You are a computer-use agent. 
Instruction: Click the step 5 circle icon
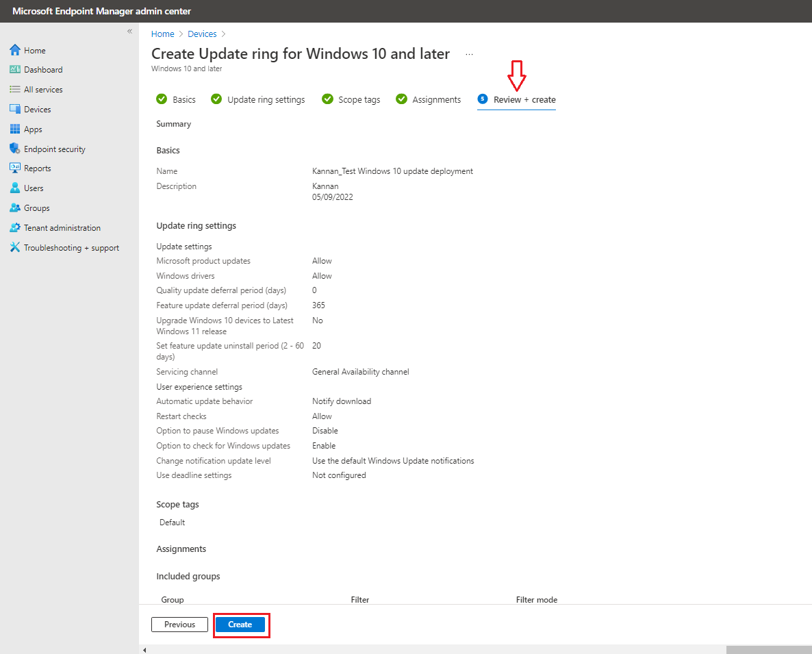click(x=483, y=99)
